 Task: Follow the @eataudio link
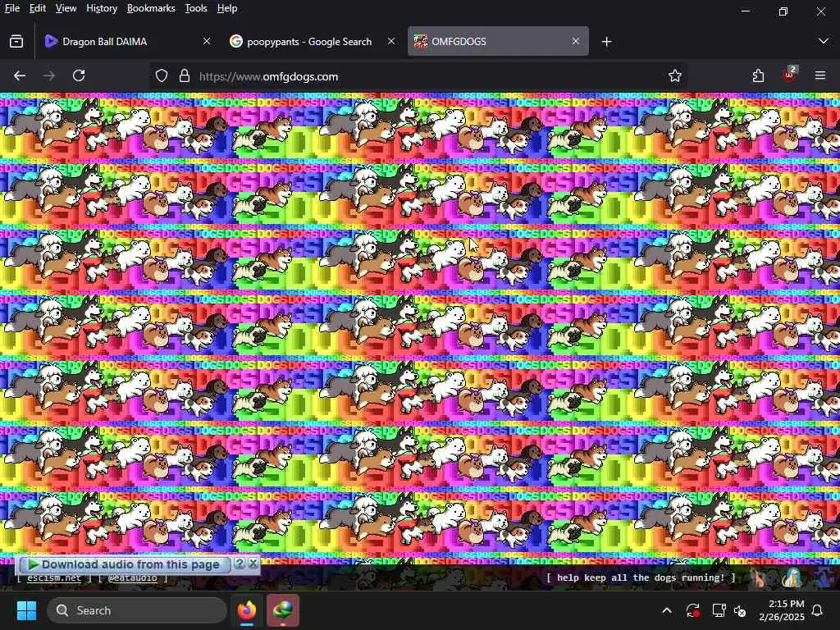point(132,578)
